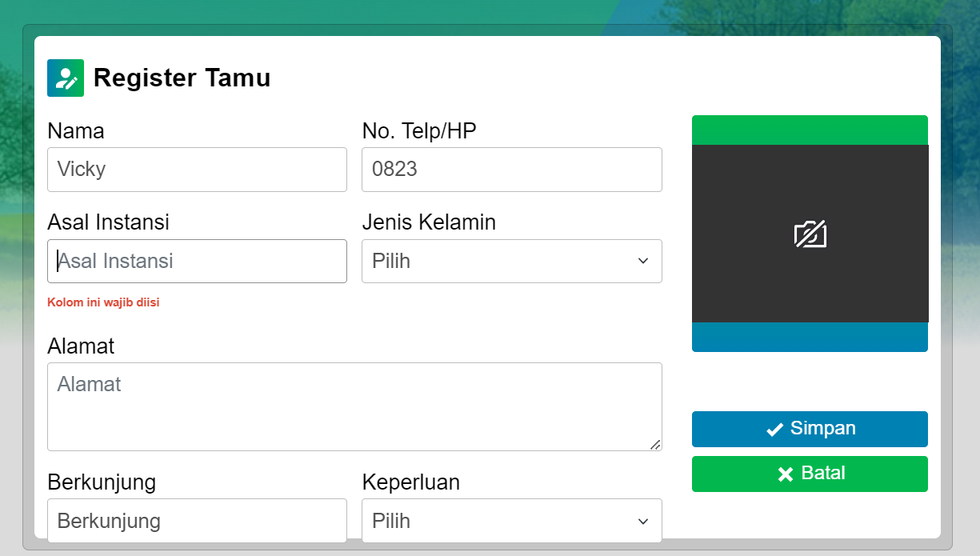The image size is (980, 556).
Task: Click the Register Tamu person icon
Action: (x=65, y=77)
